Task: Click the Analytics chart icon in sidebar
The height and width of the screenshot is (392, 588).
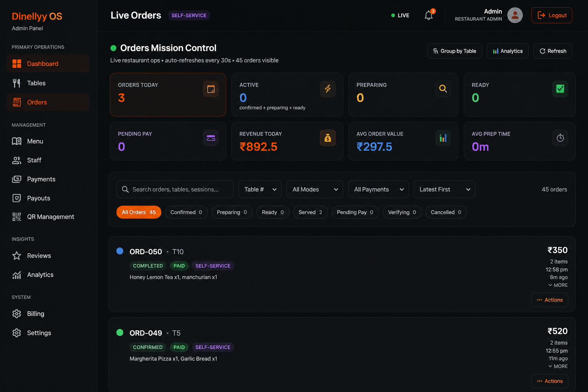Action: [x=16, y=275]
